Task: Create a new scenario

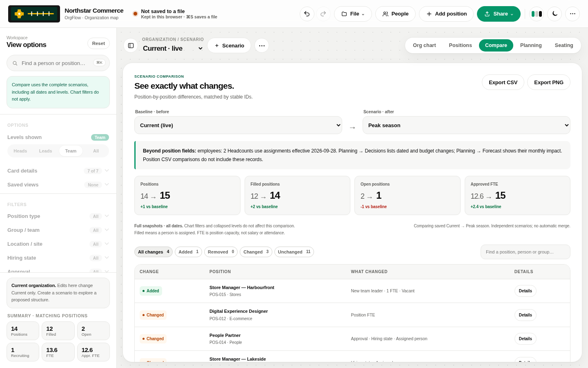Action: click(x=229, y=45)
